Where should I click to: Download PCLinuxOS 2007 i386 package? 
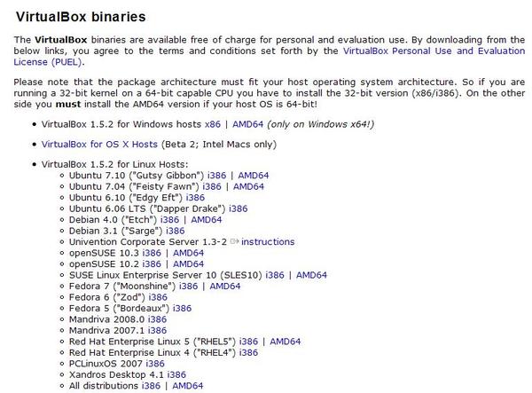pos(155,364)
